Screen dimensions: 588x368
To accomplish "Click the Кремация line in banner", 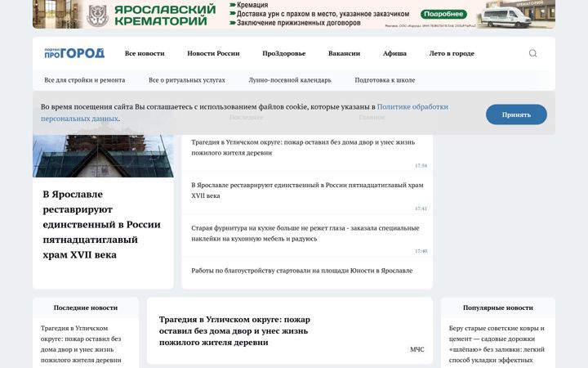I will coord(252,5).
